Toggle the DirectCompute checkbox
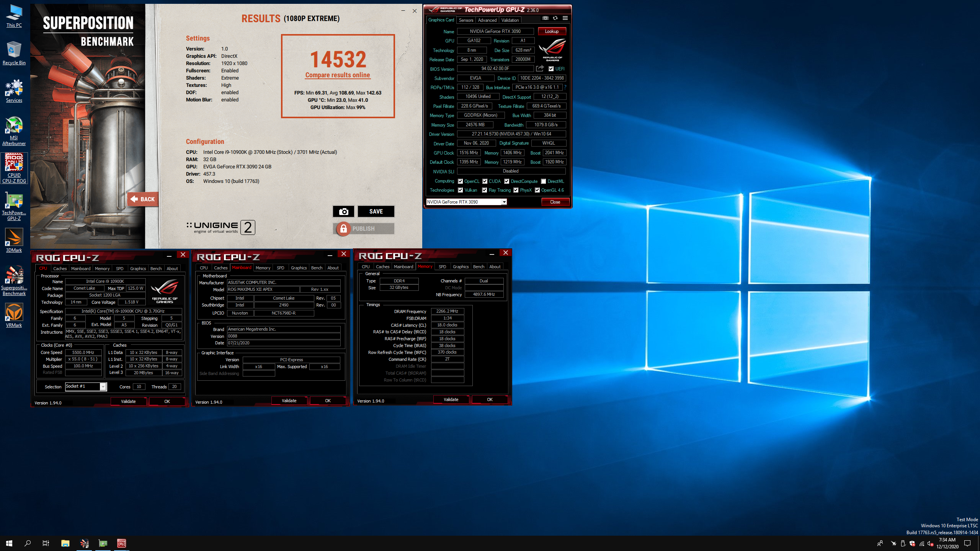 [x=506, y=181]
